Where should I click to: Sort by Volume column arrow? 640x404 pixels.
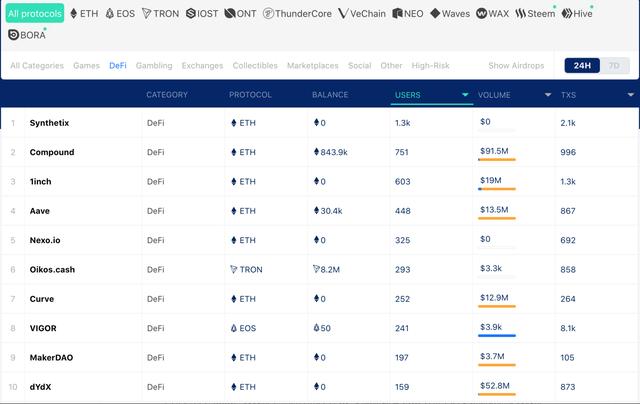pos(547,95)
